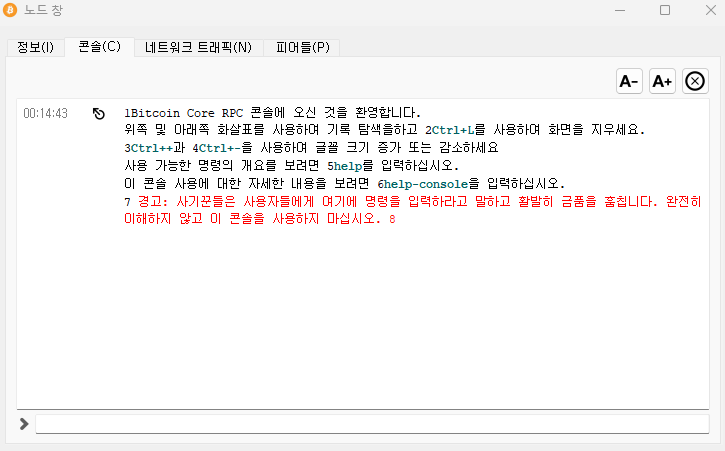The width and height of the screenshot is (725, 451).
Task: Click Bitcoin Core RPC welcome line
Action: coord(273,113)
